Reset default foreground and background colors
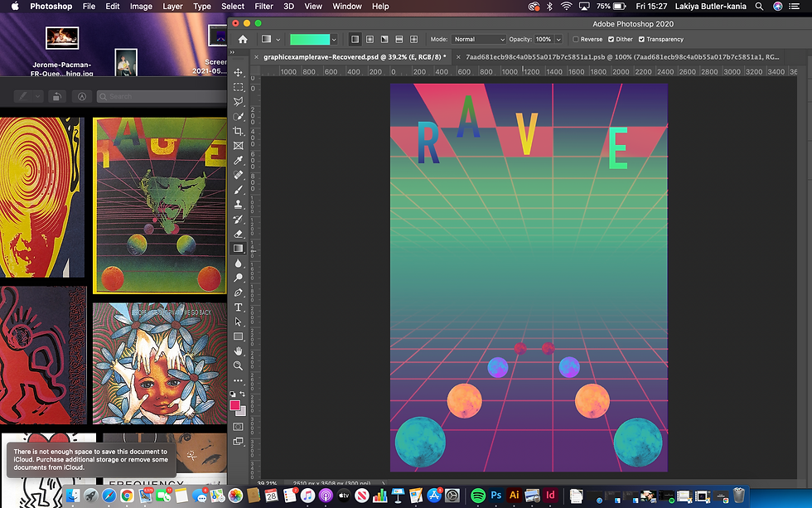 coord(233,394)
